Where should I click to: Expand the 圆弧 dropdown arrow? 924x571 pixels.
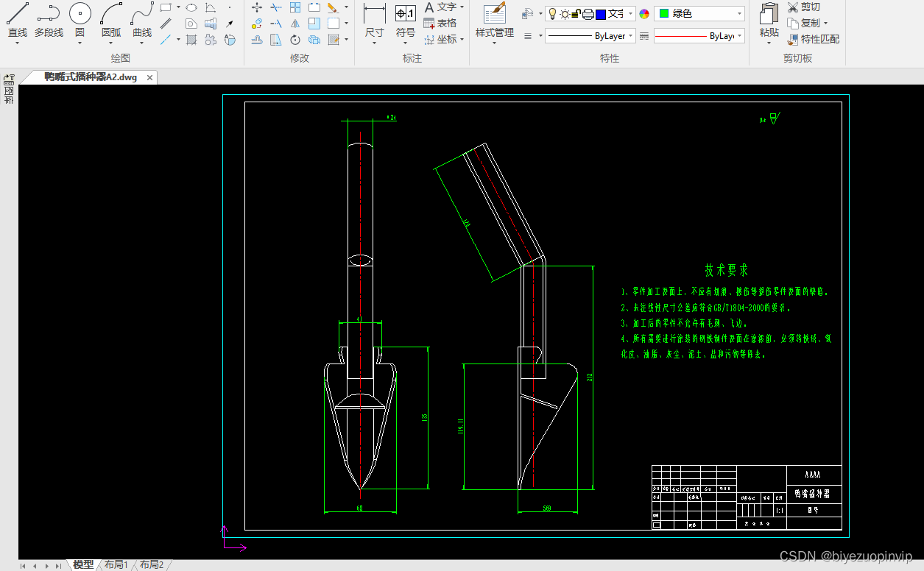[x=111, y=43]
